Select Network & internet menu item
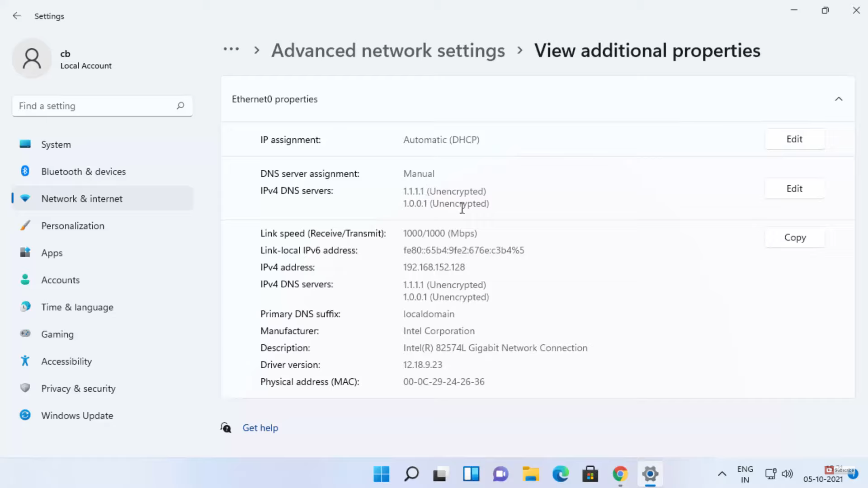The width and height of the screenshot is (868, 488). click(x=82, y=199)
